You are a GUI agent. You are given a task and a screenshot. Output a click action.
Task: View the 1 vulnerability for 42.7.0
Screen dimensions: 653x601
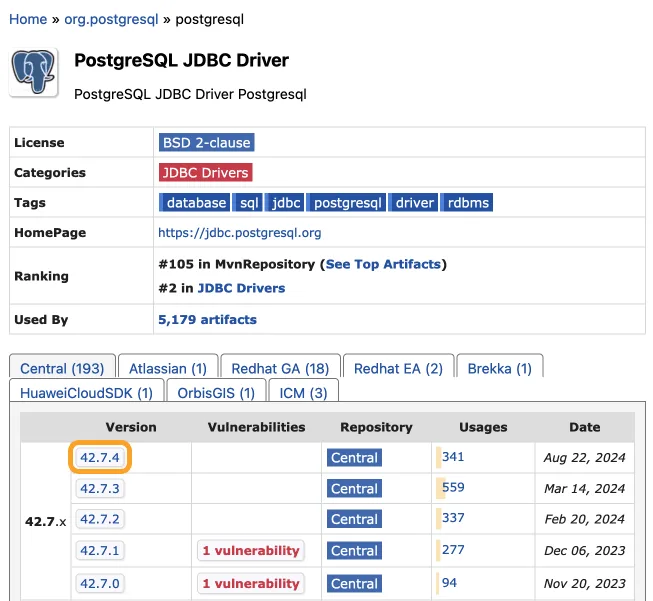pos(251,584)
